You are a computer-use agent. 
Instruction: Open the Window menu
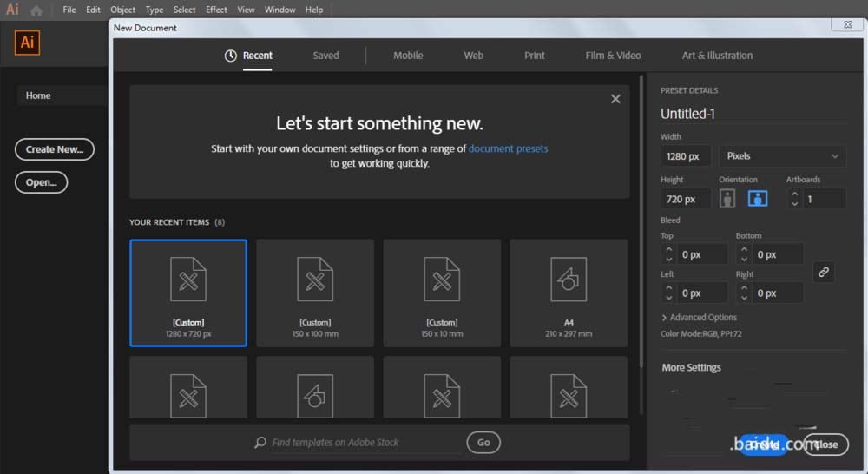[279, 10]
